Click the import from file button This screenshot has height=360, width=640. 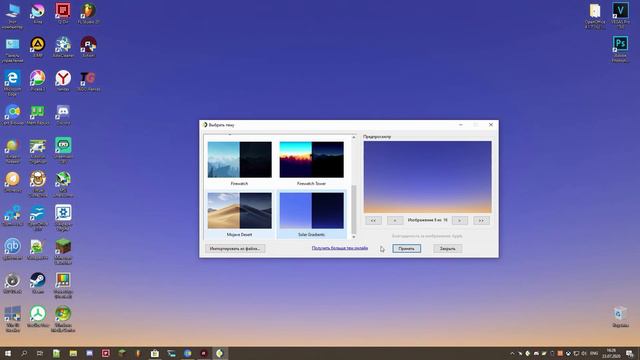(235, 248)
